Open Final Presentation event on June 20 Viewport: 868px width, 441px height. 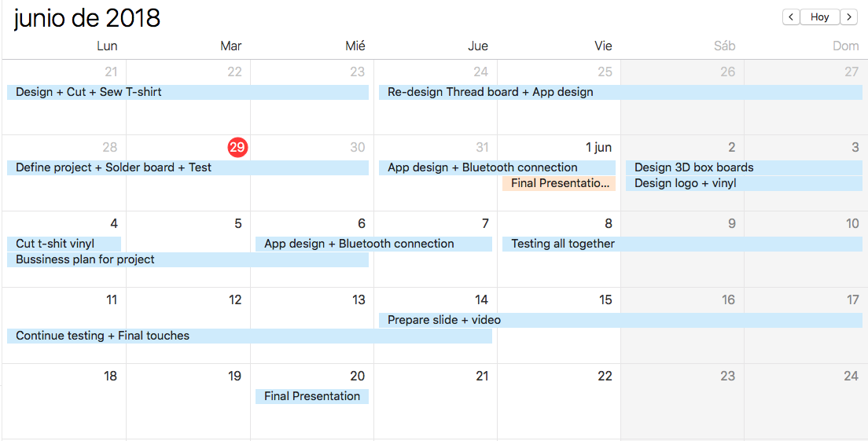(x=312, y=397)
